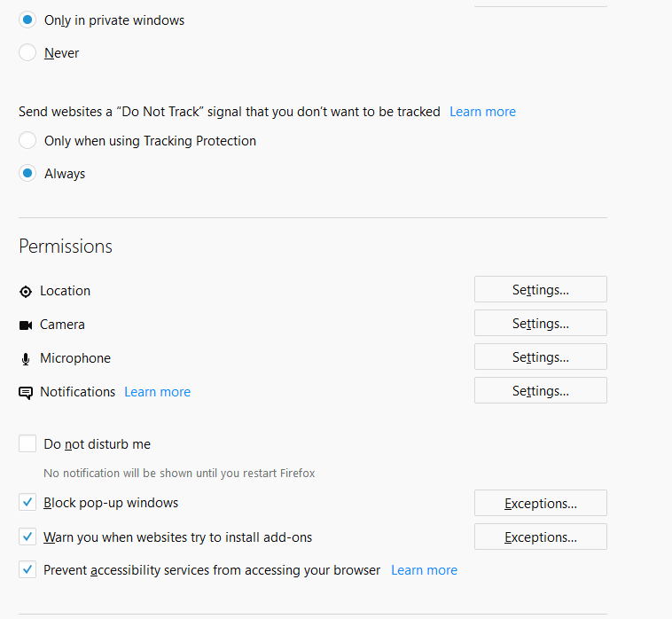Image resolution: width=672 pixels, height=619 pixels.
Task: Open Learn more about Do Not Track
Action: point(482,112)
